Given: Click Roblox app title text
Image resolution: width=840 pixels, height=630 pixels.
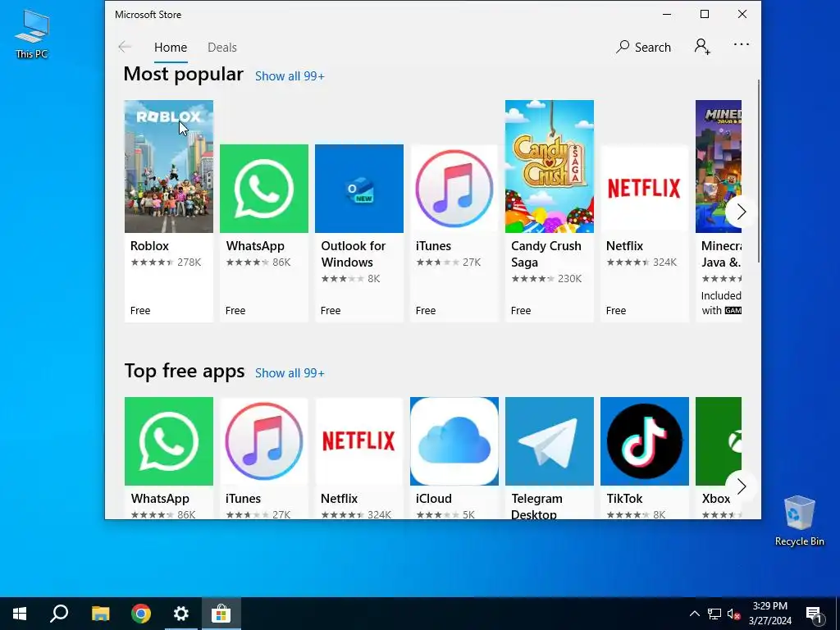Looking at the screenshot, I should point(149,246).
